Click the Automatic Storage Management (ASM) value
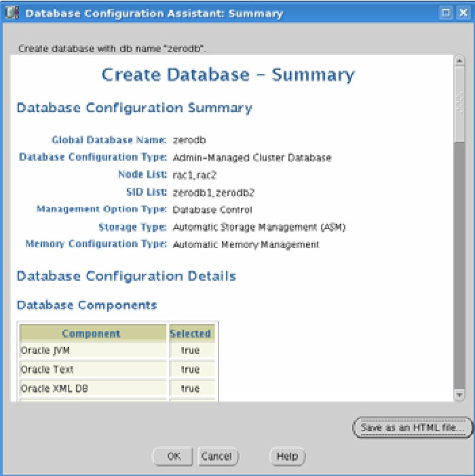The width and height of the screenshot is (475, 476). pyautogui.click(x=259, y=227)
